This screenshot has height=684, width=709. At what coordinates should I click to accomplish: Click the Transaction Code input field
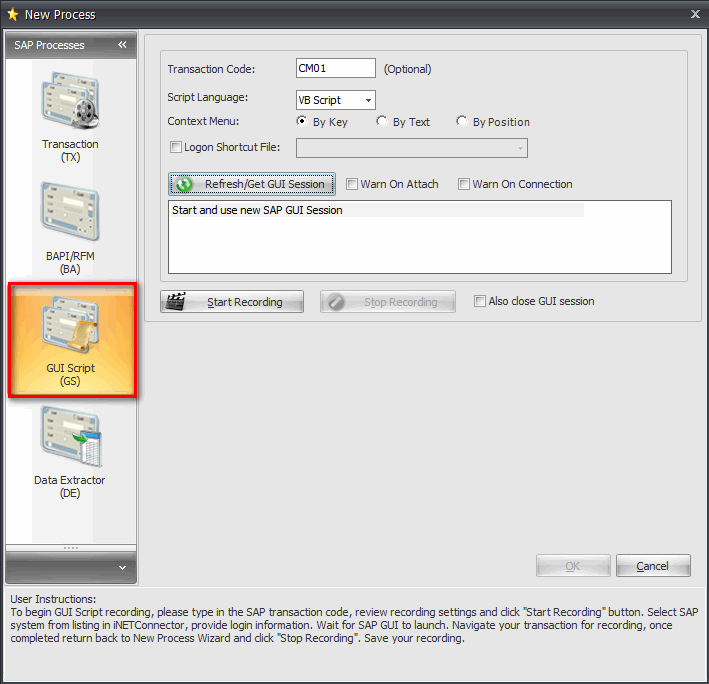(336, 68)
